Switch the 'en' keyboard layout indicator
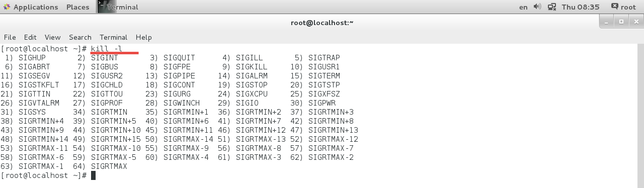 [523, 7]
